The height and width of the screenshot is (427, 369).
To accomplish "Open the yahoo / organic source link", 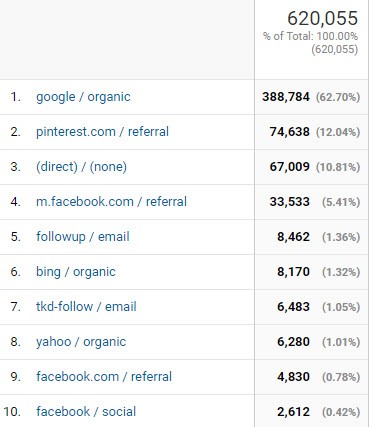I will pos(81,342).
